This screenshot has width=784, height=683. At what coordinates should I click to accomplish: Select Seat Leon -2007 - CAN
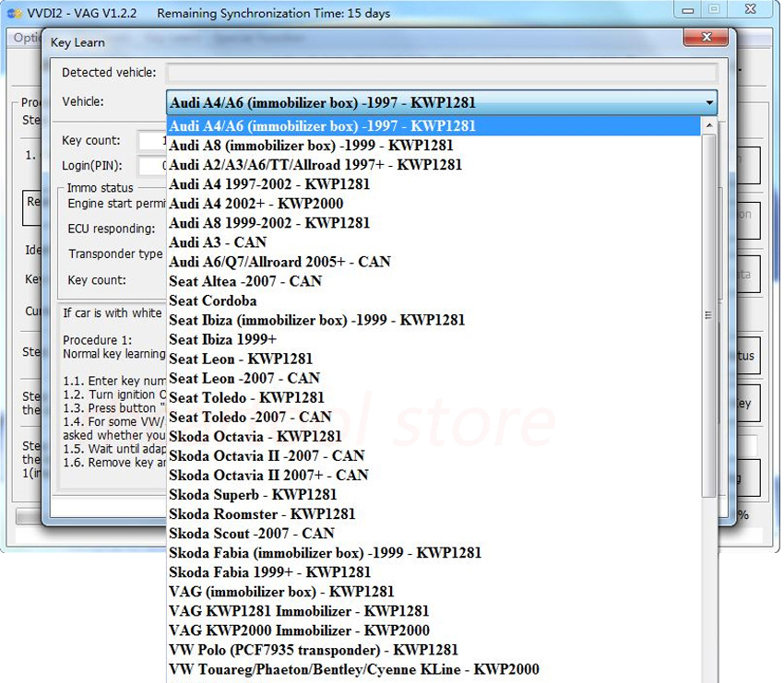coord(434,378)
